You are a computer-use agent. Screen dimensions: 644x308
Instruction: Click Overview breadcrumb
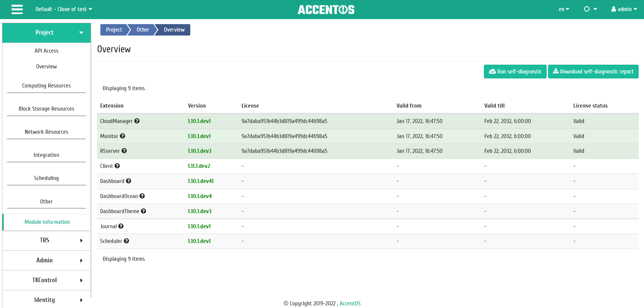(174, 30)
